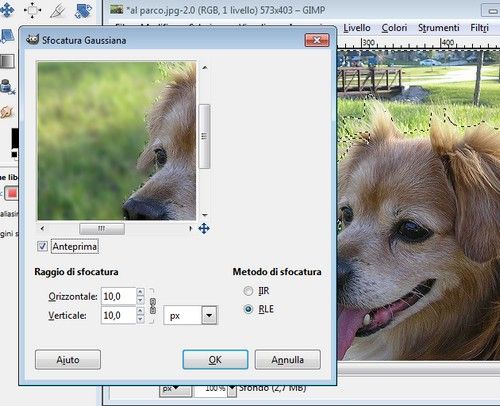Select the Crop tool in toolbox
Image resolution: width=500 pixels, height=406 pixels.
pos(57,11)
